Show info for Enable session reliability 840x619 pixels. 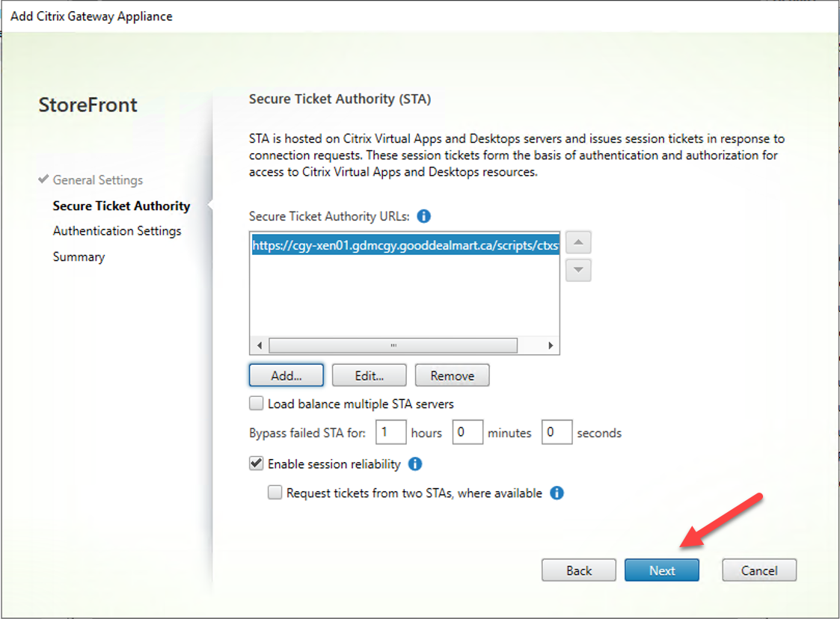point(414,464)
